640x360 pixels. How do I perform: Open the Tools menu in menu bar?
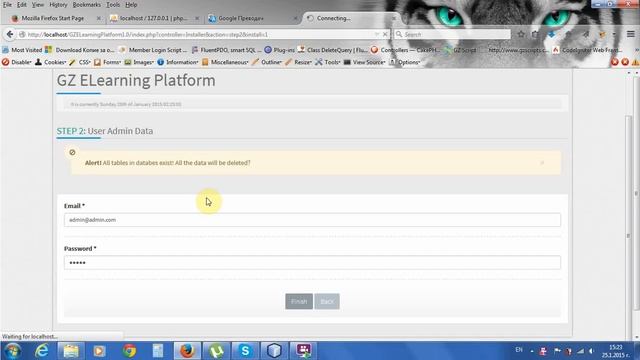pos(113,5)
